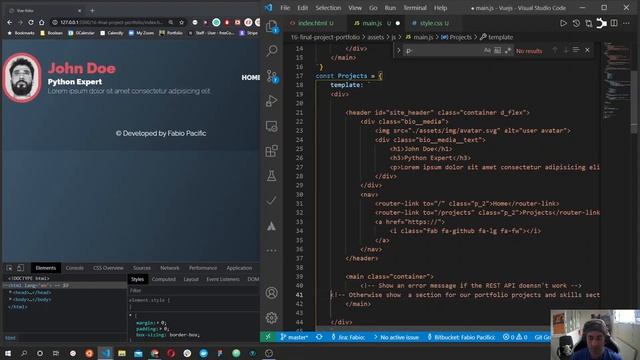Screen dimensions: 640x360
Task: Switch to the DevTools Console tab
Action: pos(74,268)
